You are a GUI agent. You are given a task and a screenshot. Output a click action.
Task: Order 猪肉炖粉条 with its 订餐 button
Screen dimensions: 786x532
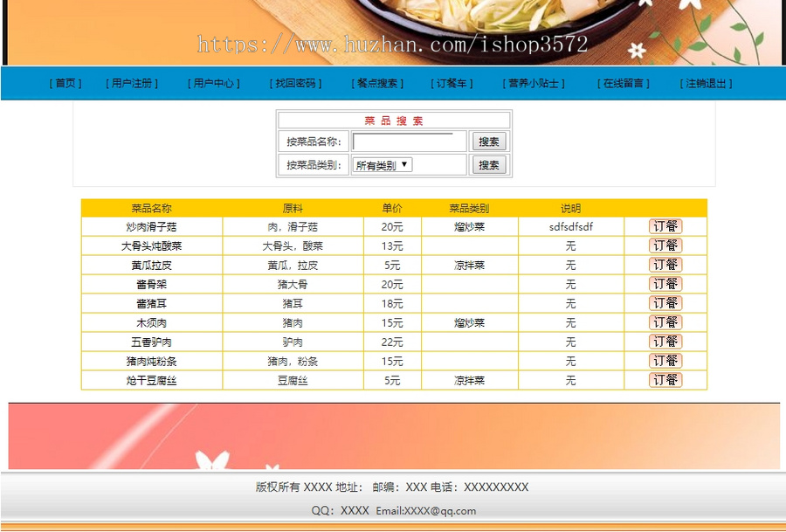click(x=665, y=361)
